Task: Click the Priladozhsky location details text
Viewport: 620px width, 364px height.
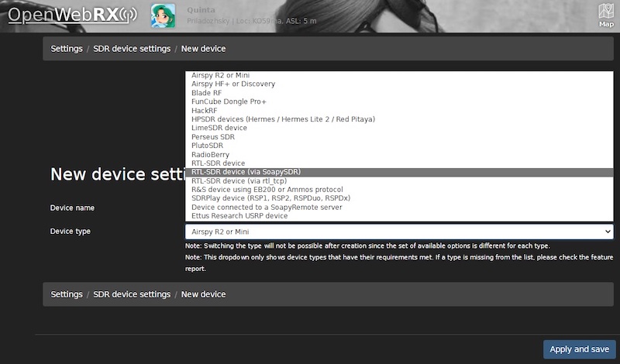Action: 251,21
